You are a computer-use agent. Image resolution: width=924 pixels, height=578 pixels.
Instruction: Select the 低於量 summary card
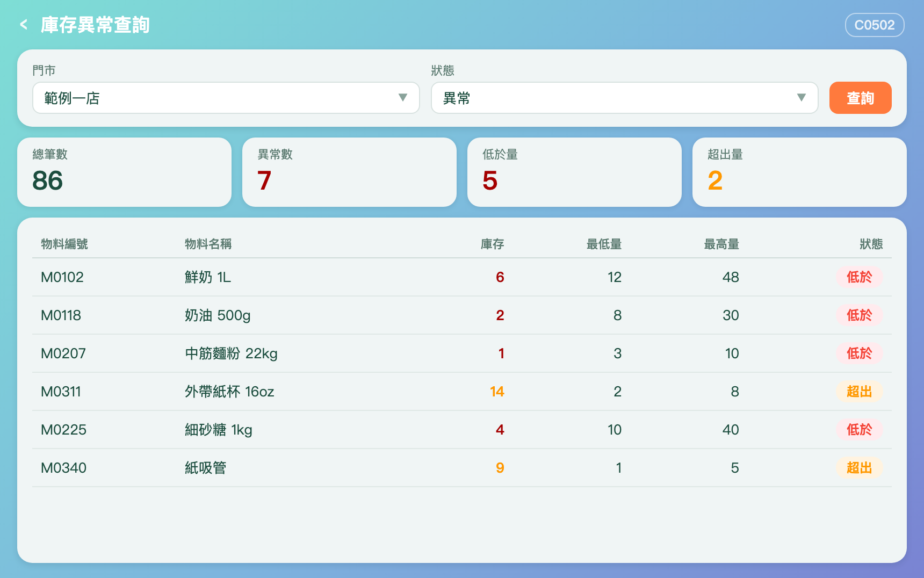click(x=574, y=172)
